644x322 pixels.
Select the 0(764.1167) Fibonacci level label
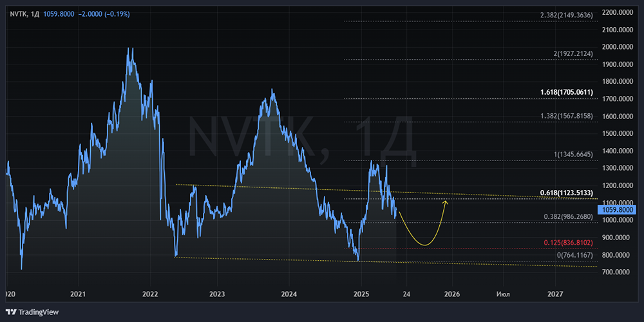[x=574, y=255]
